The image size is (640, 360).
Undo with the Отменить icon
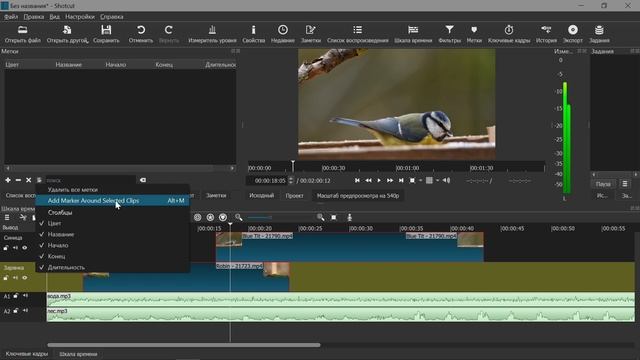(x=141, y=33)
